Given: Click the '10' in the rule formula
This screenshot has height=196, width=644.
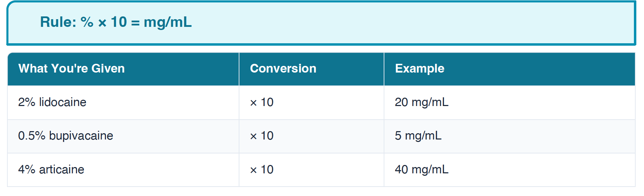Looking at the screenshot, I should click(x=119, y=22).
